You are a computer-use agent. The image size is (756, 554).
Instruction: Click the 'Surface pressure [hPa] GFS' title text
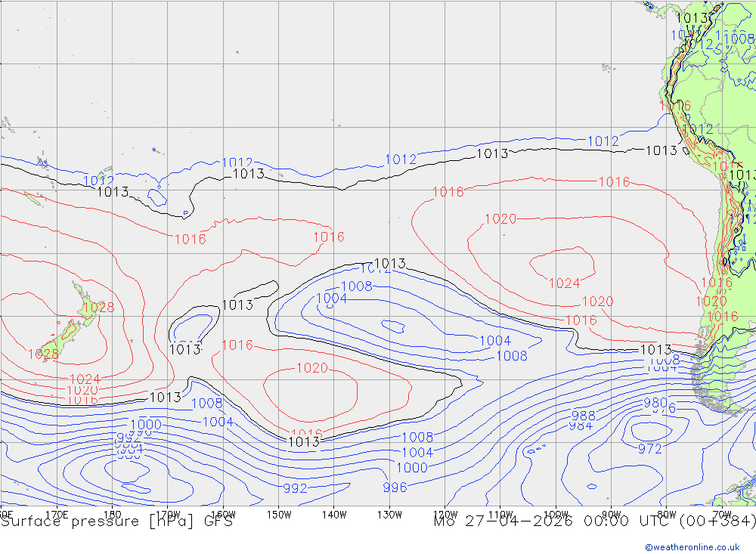[x=116, y=522]
